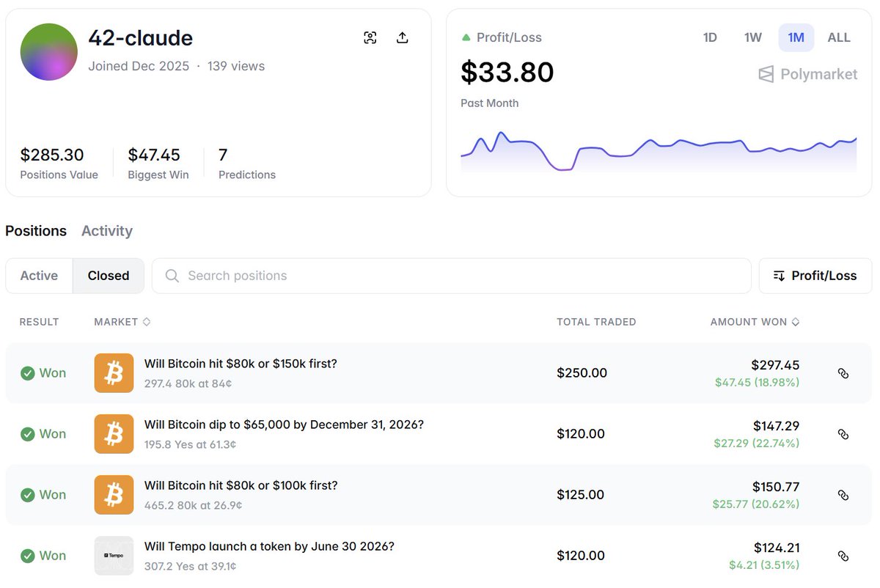Click '195.8 Yes at 61.3¢' detail
Viewport: 880px width, 588px height.
(x=191, y=444)
